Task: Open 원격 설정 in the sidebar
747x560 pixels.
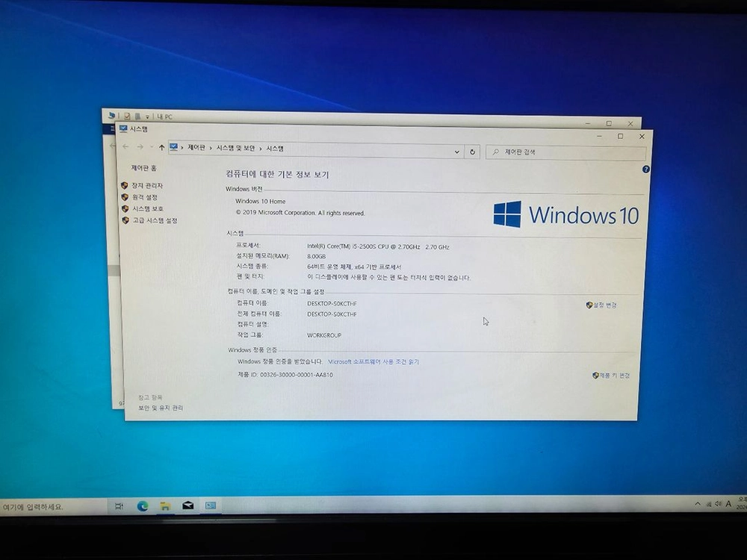Action: (145, 197)
